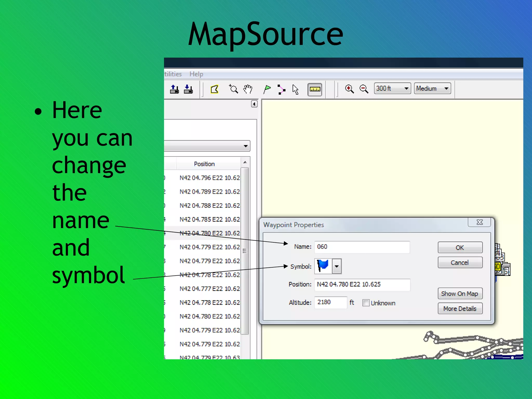Click the Name input field containing 060
The height and width of the screenshot is (399, 532).
click(362, 247)
